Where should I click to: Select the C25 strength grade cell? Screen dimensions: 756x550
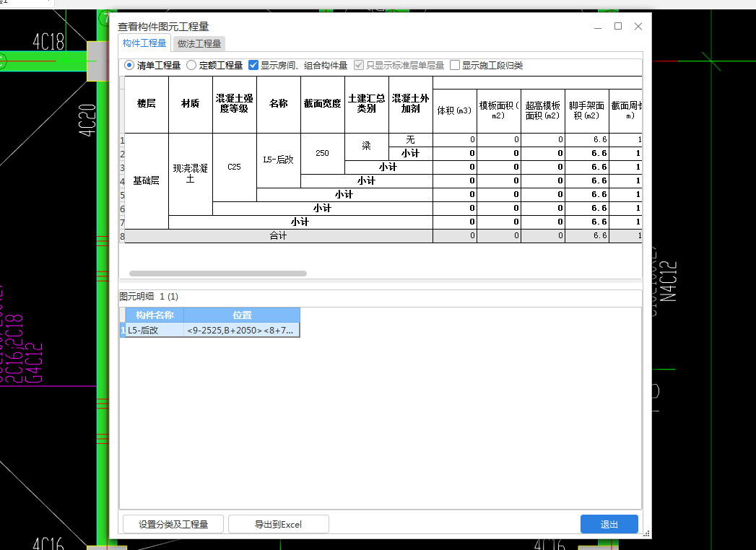point(234,167)
